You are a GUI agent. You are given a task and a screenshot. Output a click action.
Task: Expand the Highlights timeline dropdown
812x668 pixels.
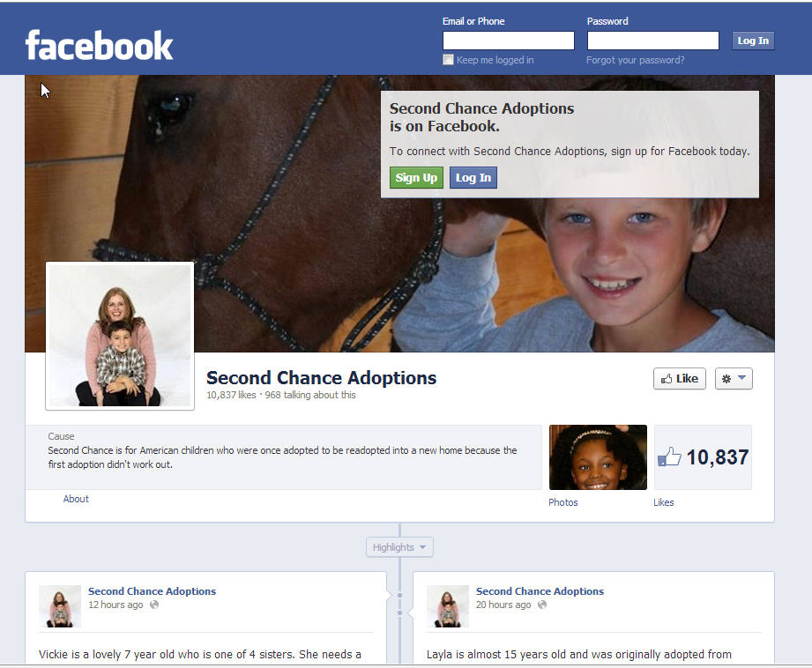tap(399, 547)
